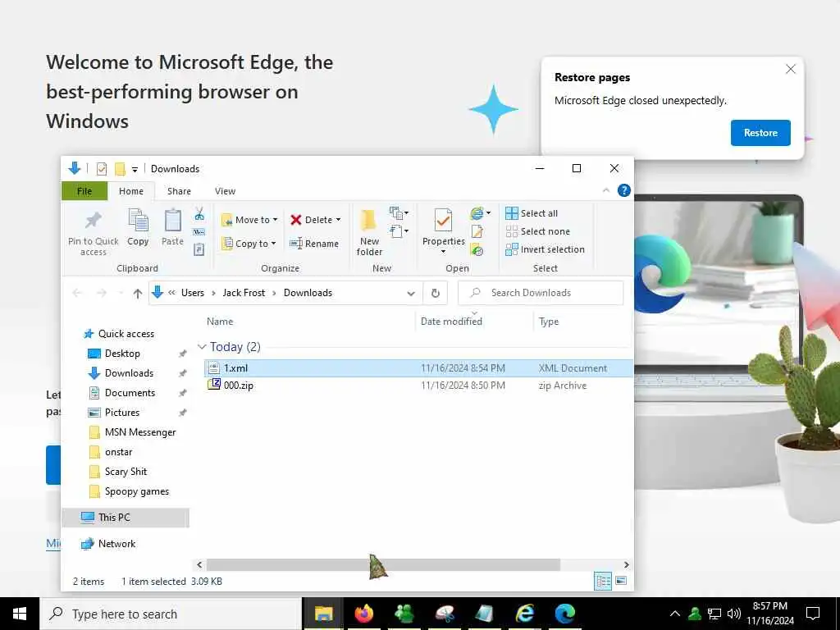
Task: Click the Search Downloads box
Action: (x=541, y=293)
